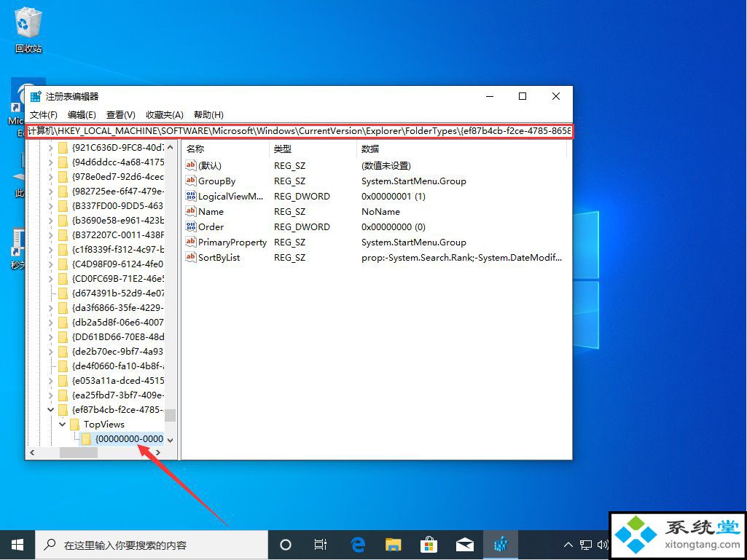Image resolution: width=747 pixels, height=560 pixels.
Task: Select the Name value name
Action: tap(211, 211)
